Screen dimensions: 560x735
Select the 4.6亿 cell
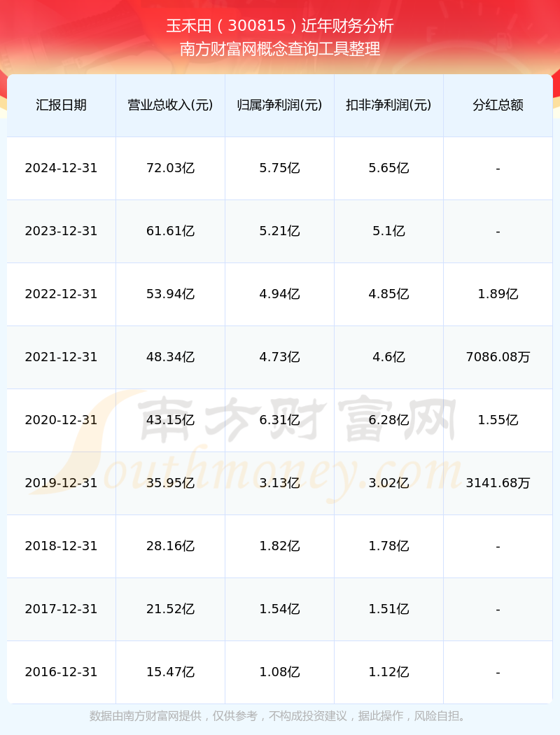389,358
